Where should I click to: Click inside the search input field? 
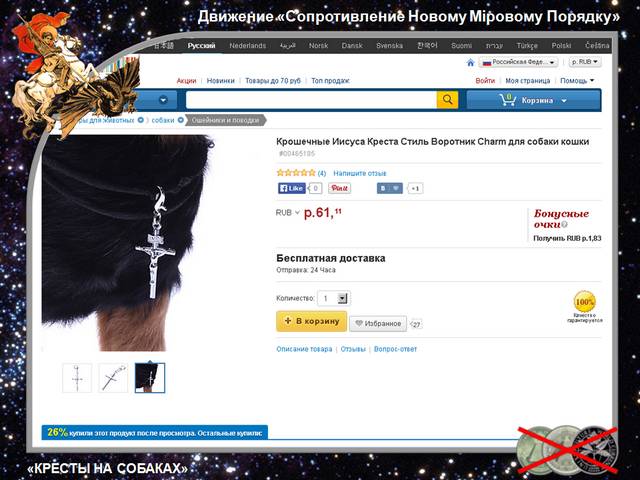(x=311, y=100)
